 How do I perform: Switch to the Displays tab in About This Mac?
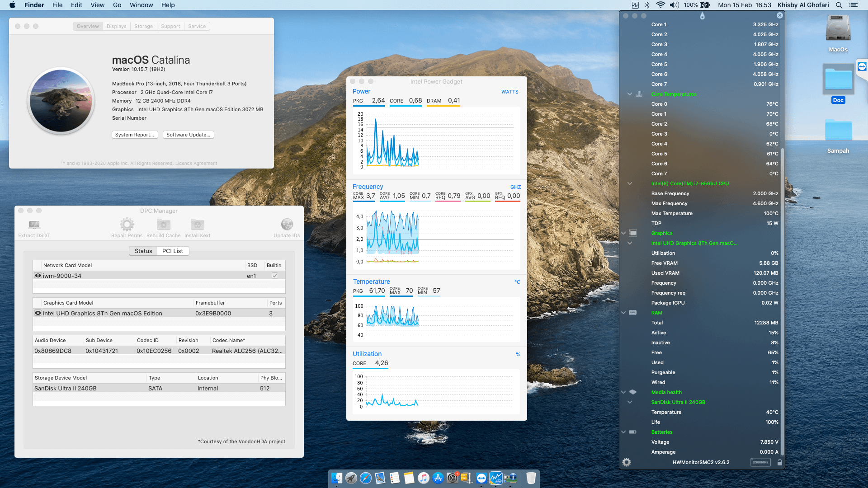[117, 26]
